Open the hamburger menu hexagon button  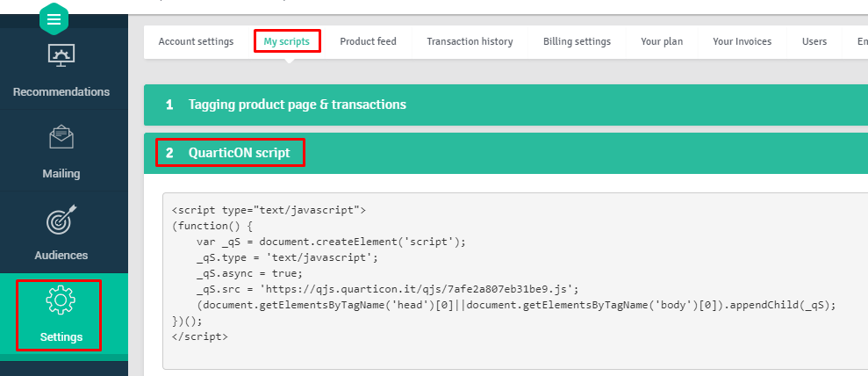click(54, 19)
